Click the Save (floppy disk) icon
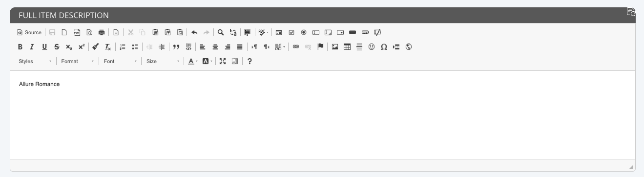This screenshot has height=177, width=644. tap(52, 32)
